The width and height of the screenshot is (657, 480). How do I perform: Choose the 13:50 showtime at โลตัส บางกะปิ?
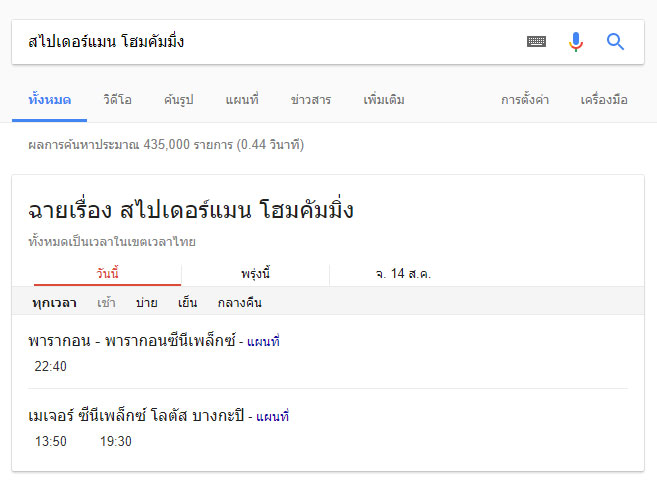point(51,441)
